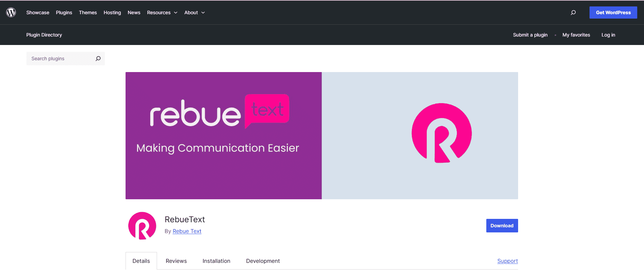
Task: Switch to the Development tab
Action: [263, 261]
